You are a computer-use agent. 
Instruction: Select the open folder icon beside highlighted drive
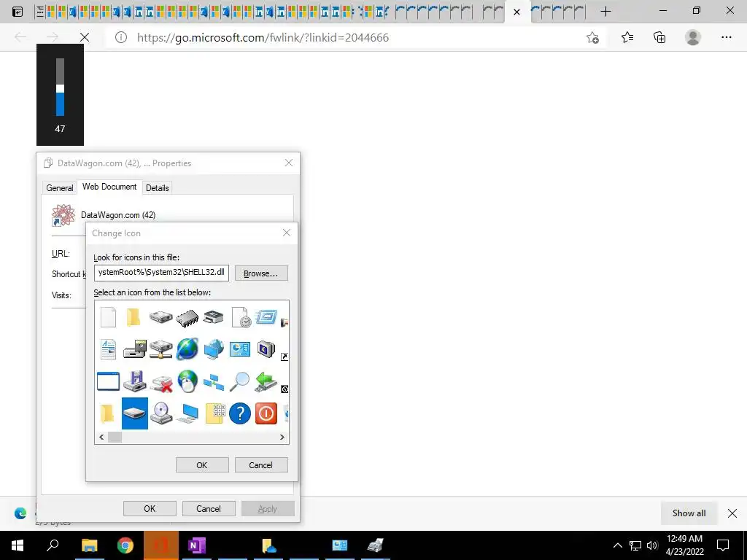[x=107, y=413]
